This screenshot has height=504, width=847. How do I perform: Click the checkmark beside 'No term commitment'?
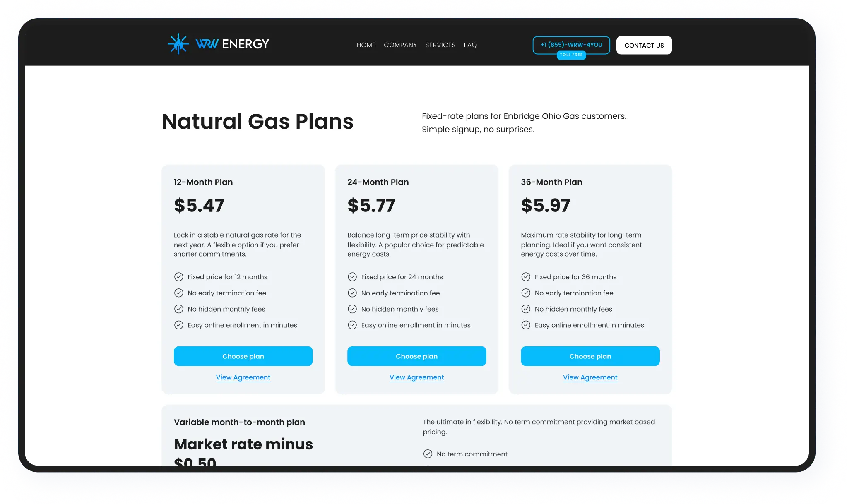coord(428,454)
